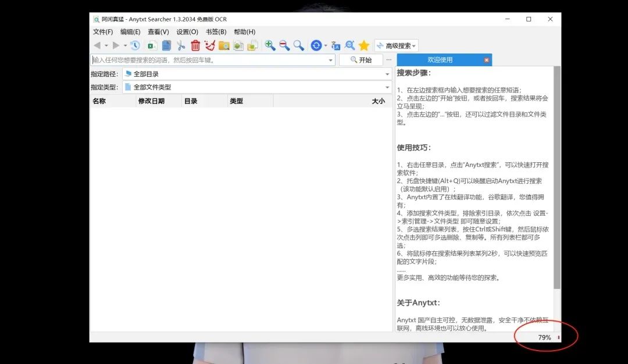Open the 编辑(E) menu
The width and height of the screenshot is (628, 364).
(130, 31)
